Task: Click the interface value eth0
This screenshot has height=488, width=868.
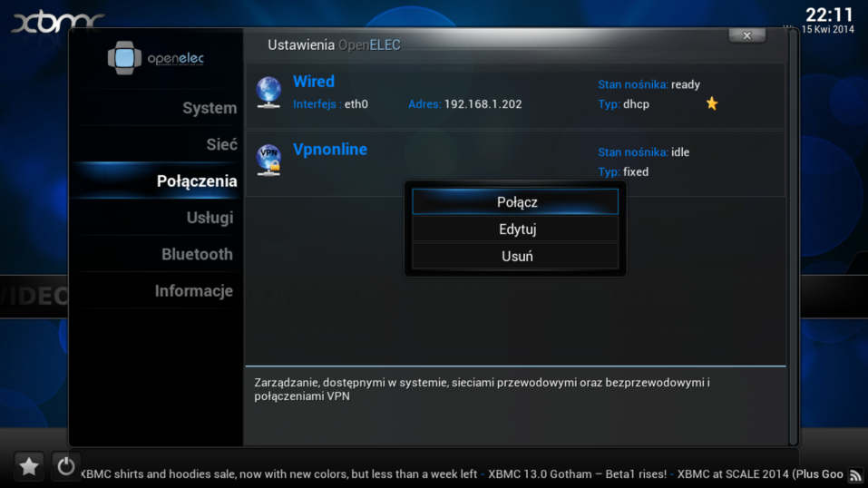Action: [356, 104]
